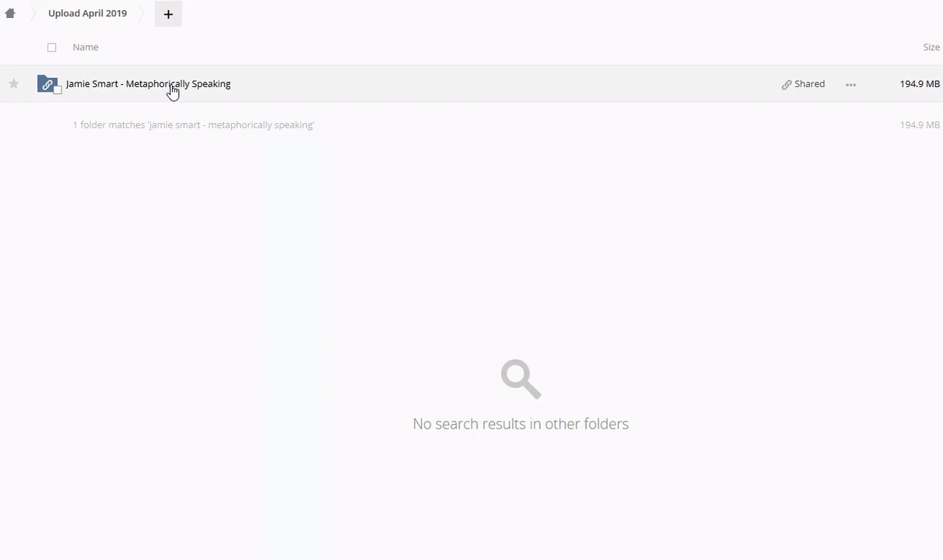Viewport: 943px width, 560px height.
Task: Click the large magnifying glass search icon
Action: [x=521, y=379]
